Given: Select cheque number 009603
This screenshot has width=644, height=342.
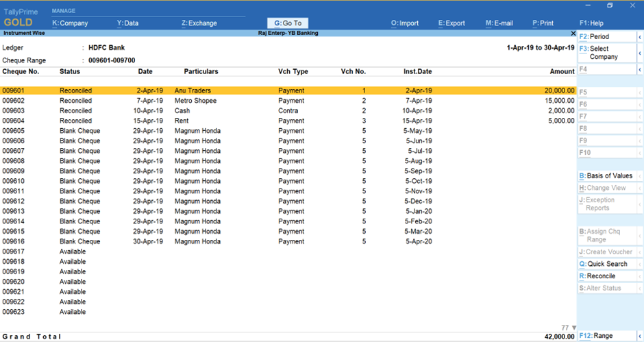Looking at the screenshot, I should [x=13, y=110].
